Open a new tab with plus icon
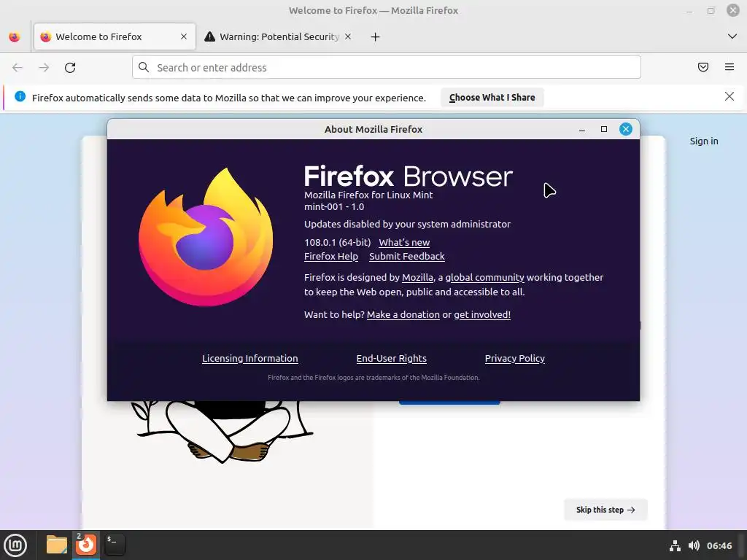 pyautogui.click(x=376, y=36)
